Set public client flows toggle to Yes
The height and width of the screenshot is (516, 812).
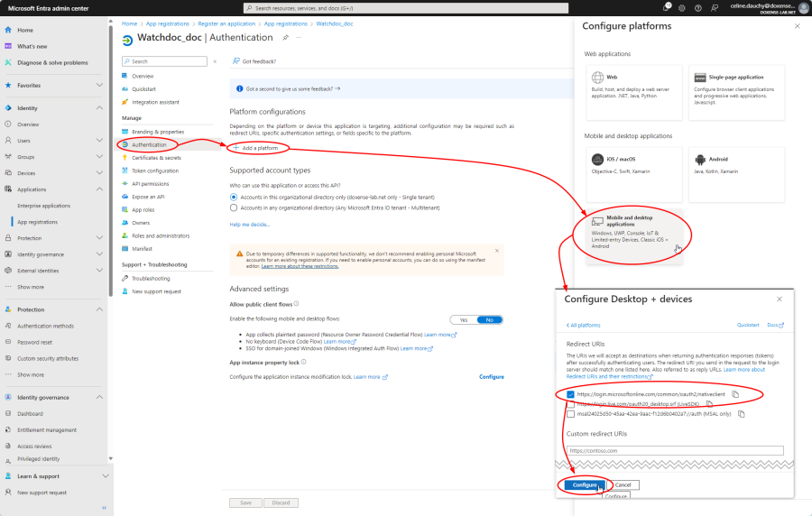click(x=463, y=319)
